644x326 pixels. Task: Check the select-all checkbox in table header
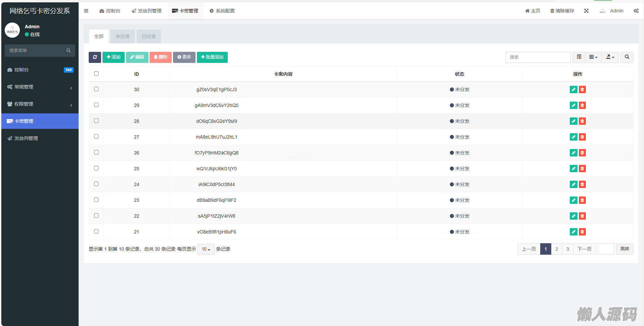(96, 74)
